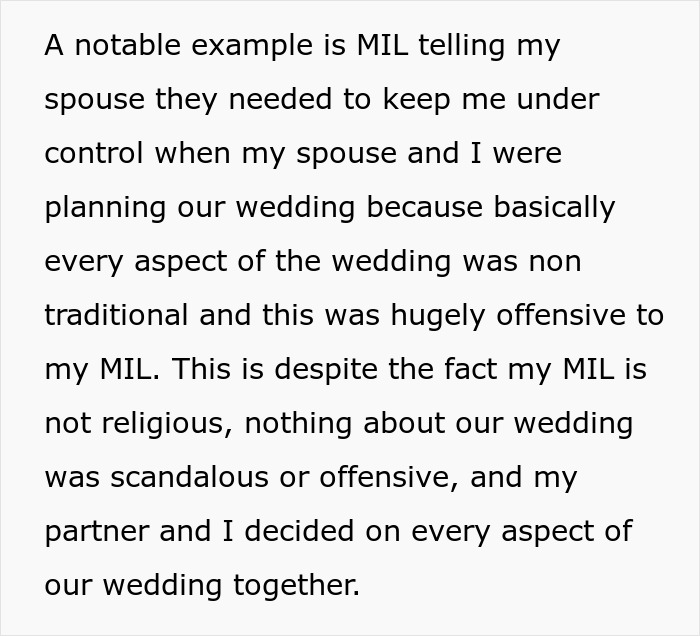Click 'MIL' in the first line
Screen dimensions: 700x636
pos(383,45)
